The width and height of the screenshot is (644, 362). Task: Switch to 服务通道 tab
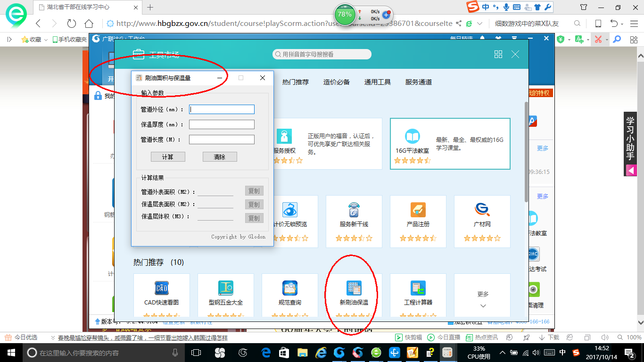click(x=419, y=82)
